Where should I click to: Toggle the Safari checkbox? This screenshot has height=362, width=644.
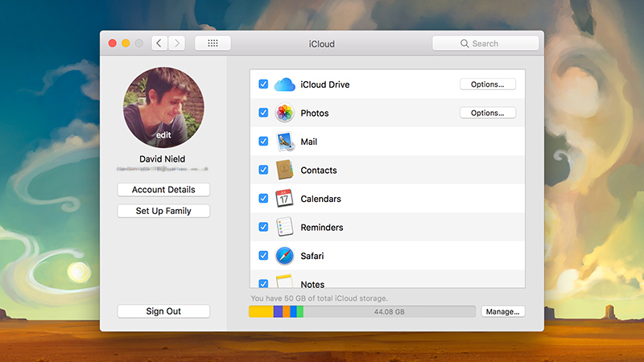click(x=263, y=255)
